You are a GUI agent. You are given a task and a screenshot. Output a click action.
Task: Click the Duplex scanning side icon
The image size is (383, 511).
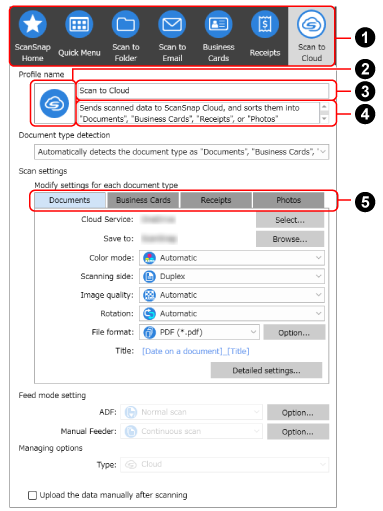click(149, 276)
